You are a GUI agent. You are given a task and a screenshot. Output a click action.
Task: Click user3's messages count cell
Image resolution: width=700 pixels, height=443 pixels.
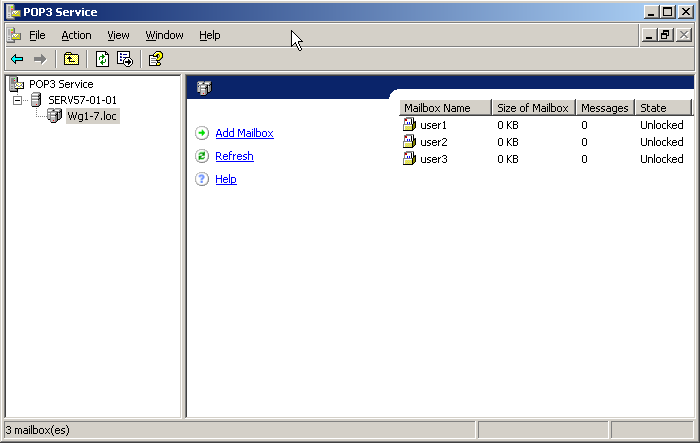point(584,159)
